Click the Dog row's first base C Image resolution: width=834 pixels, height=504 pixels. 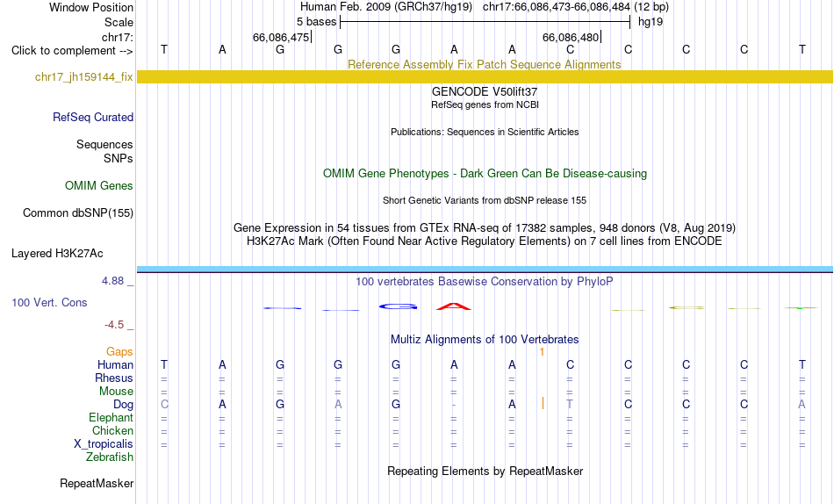[164, 405]
